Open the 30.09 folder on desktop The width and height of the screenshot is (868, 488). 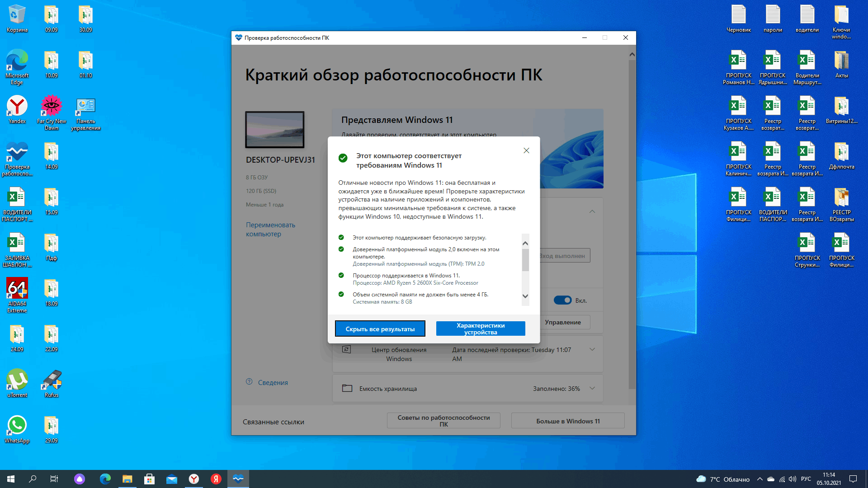coord(85,19)
